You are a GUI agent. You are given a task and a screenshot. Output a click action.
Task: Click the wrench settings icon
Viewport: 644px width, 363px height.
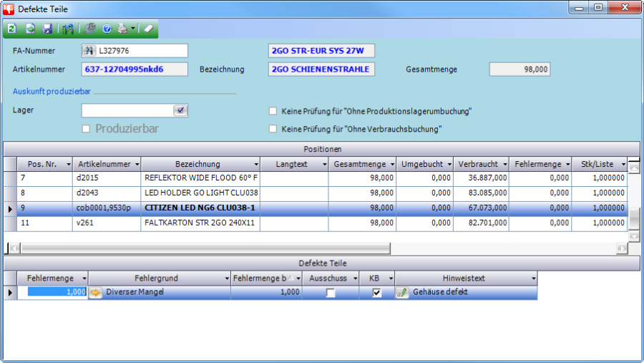pyautogui.click(x=89, y=29)
